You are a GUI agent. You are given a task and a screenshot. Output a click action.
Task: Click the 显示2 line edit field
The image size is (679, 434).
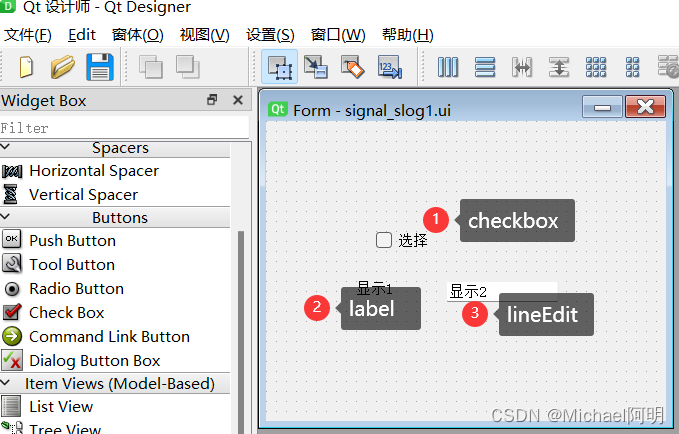click(x=502, y=291)
